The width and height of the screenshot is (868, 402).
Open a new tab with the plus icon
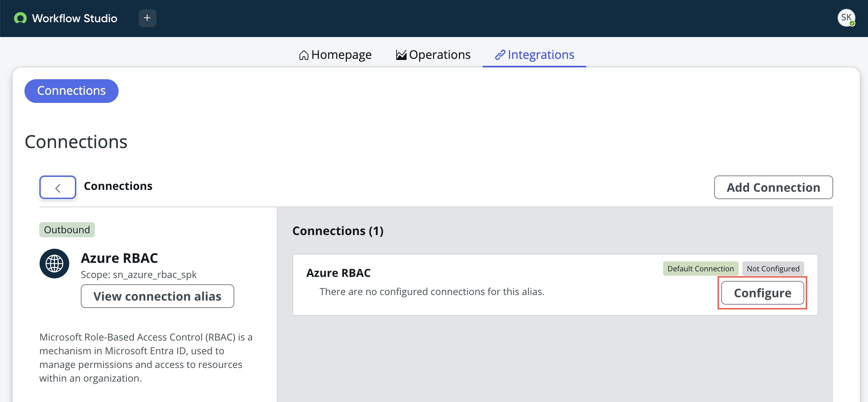(x=147, y=18)
